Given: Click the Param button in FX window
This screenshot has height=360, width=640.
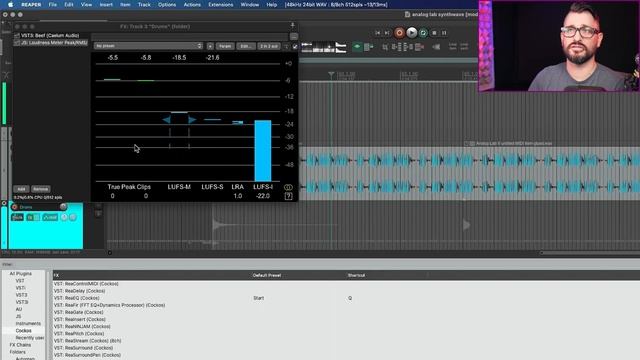Looking at the screenshot, I should coord(225,46).
